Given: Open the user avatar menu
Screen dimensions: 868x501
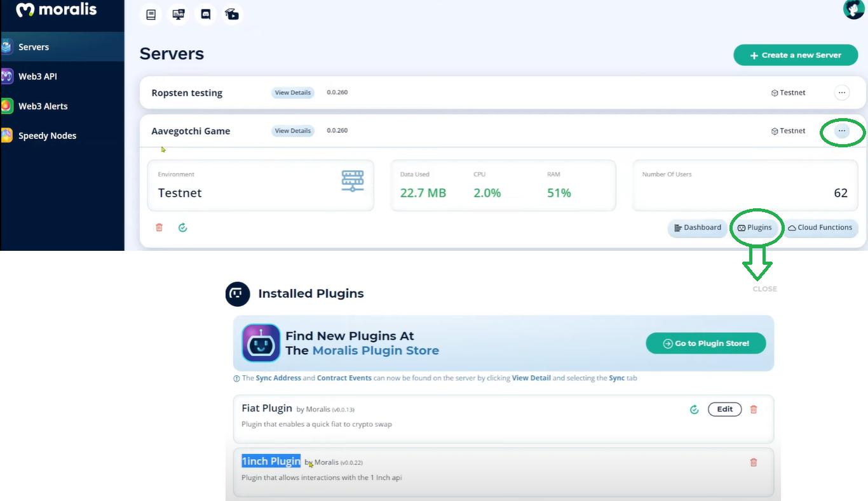Looking at the screenshot, I should click(853, 9).
